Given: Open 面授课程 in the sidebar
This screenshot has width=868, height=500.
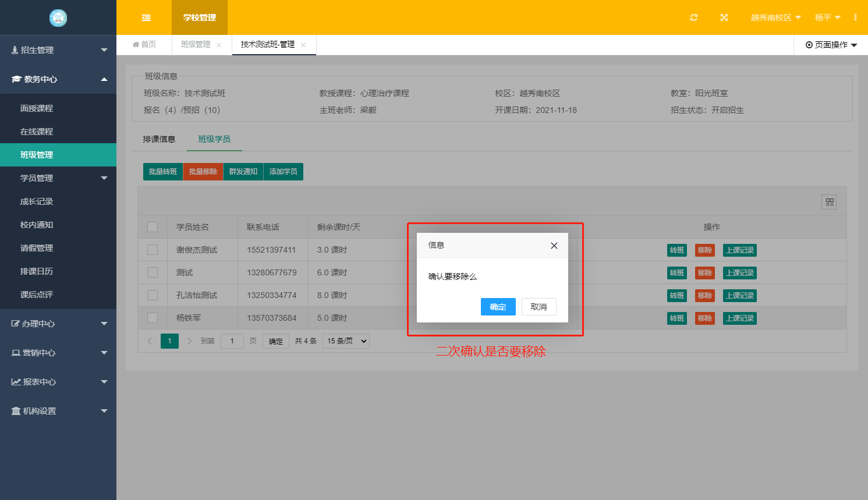Looking at the screenshot, I should pyautogui.click(x=37, y=108).
